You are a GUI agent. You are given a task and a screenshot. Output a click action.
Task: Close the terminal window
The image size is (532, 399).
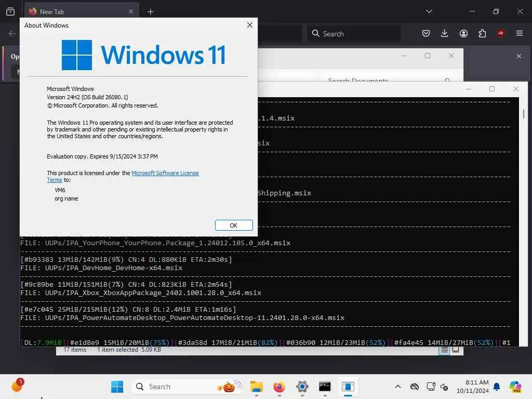click(x=516, y=89)
